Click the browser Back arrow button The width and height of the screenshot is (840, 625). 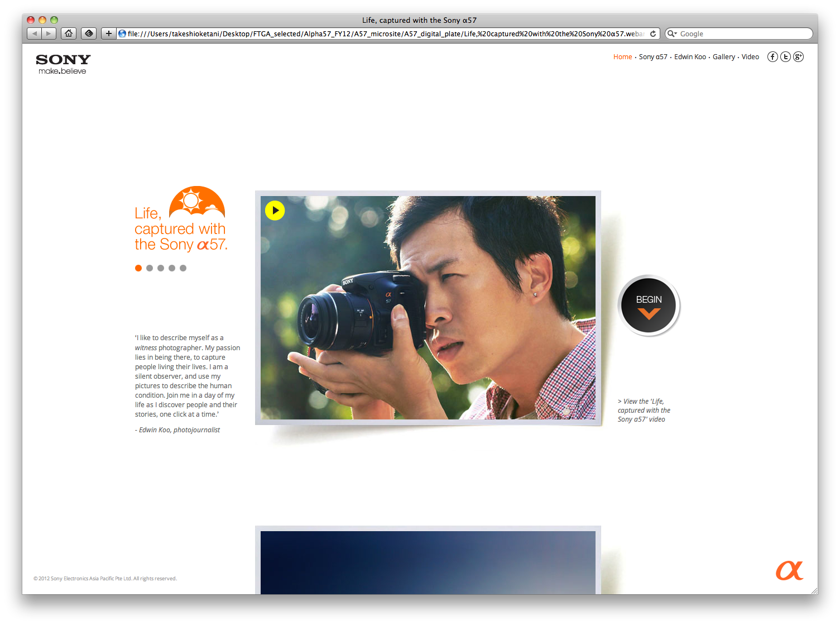(x=34, y=34)
